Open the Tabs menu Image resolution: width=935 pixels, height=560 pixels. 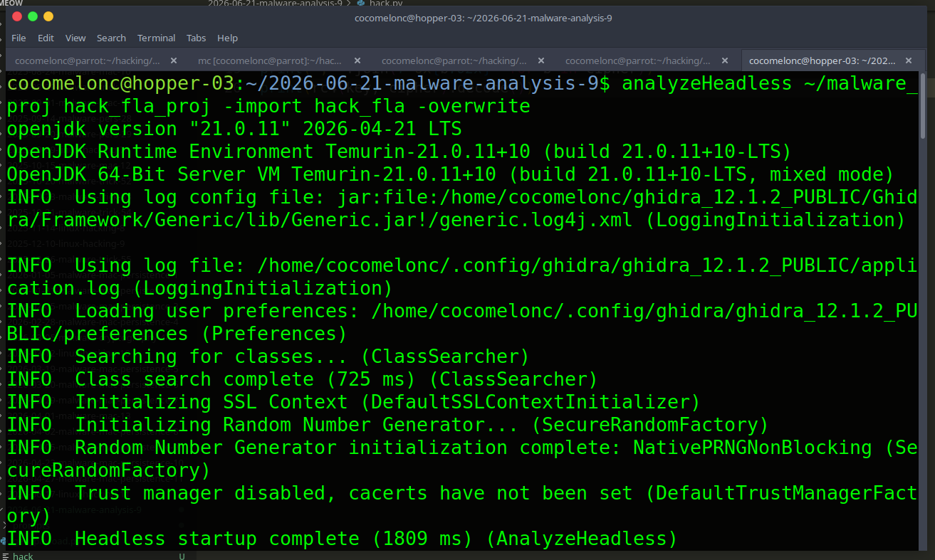pos(196,38)
